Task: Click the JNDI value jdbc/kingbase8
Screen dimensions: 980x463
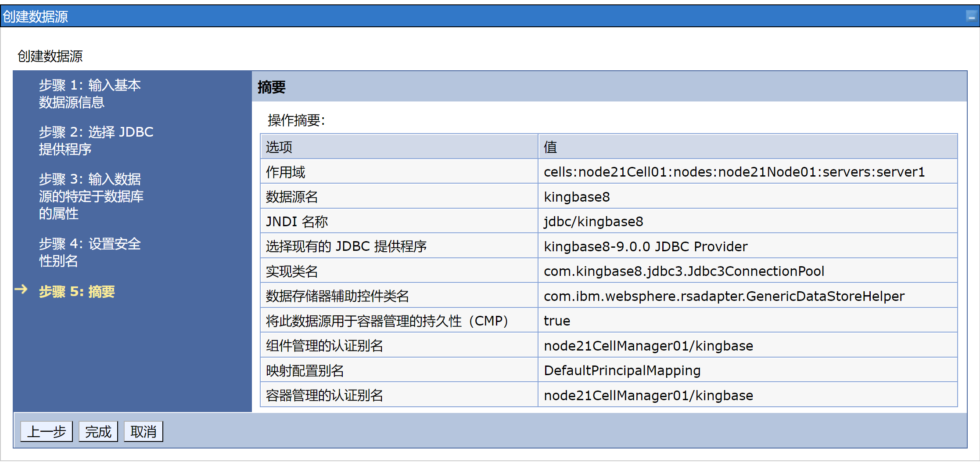Action: coord(593,221)
